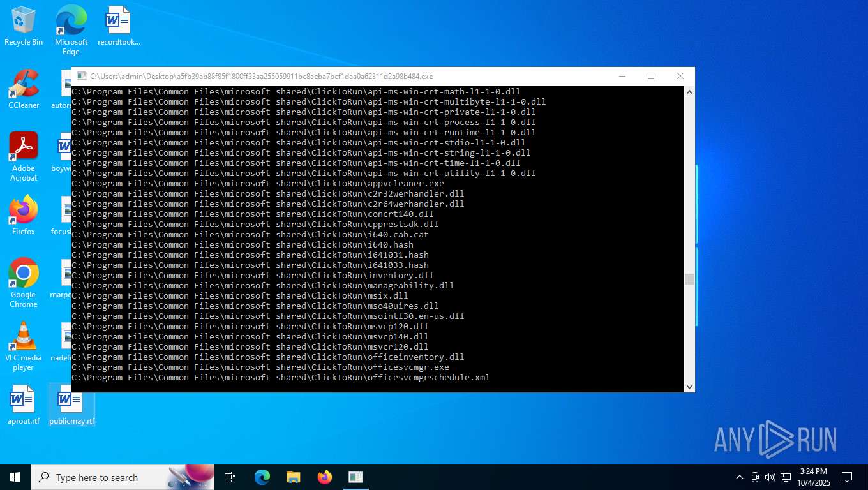
Task: Minimize the console window
Action: (x=622, y=77)
